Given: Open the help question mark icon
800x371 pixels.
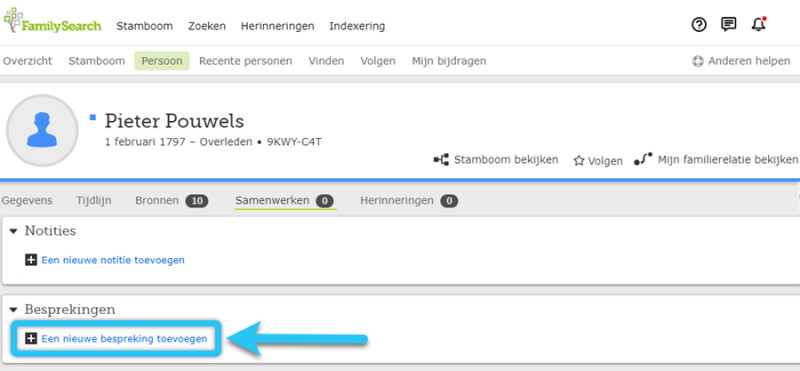Looking at the screenshot, I should point(699,24).
